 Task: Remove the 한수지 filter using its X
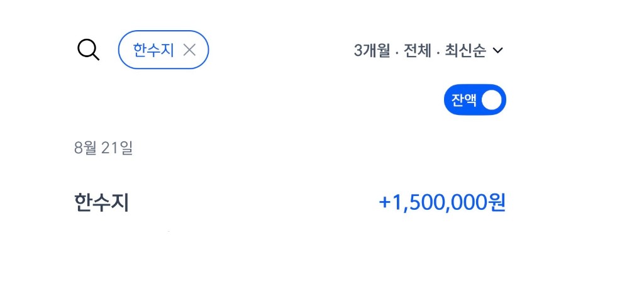tap(189, 50)
